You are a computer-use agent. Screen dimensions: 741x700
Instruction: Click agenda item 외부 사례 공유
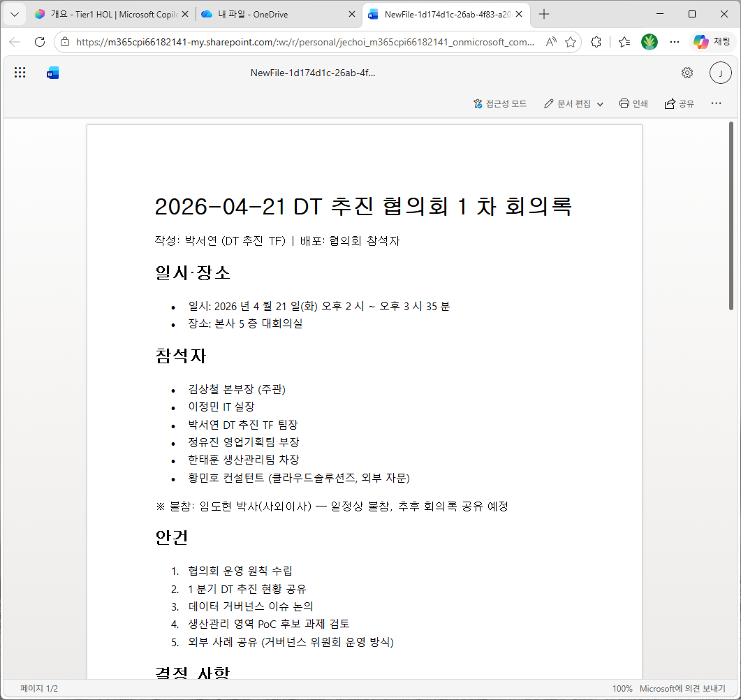point(291,642)
